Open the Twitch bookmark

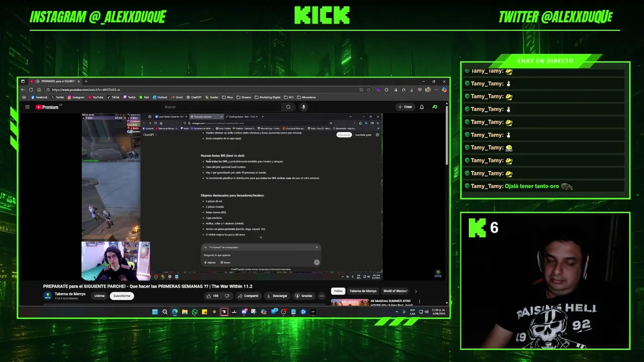coord(129,97)
